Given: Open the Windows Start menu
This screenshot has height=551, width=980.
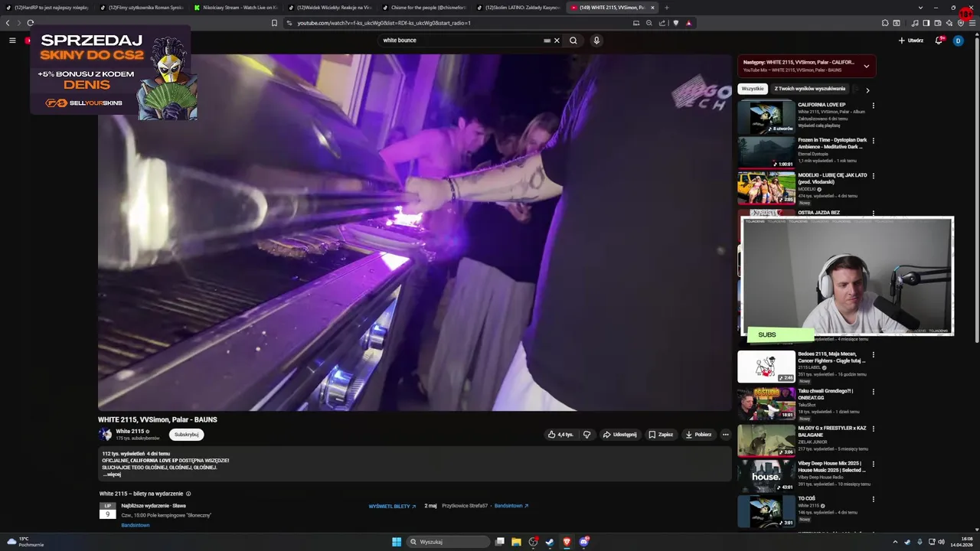Looking at the screenshot, I should 397,542.
